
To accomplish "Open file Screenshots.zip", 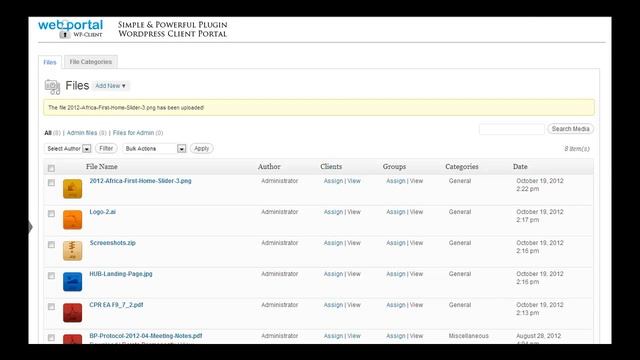I will point(113,243).
